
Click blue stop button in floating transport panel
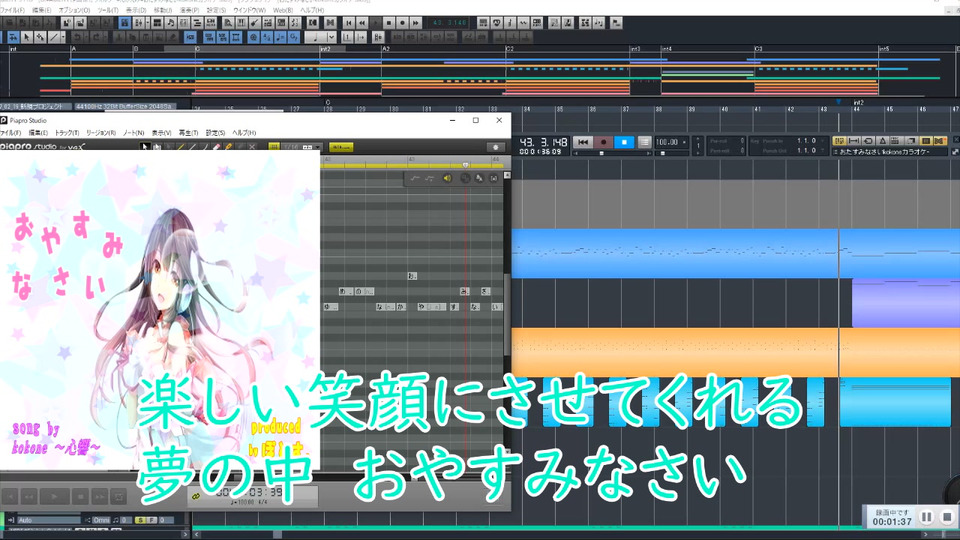pyautogui.click(x=624, y=142)
